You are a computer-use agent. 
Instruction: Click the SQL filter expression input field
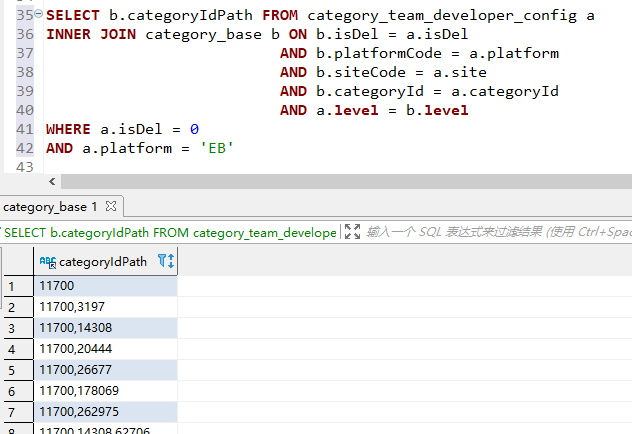499,232
